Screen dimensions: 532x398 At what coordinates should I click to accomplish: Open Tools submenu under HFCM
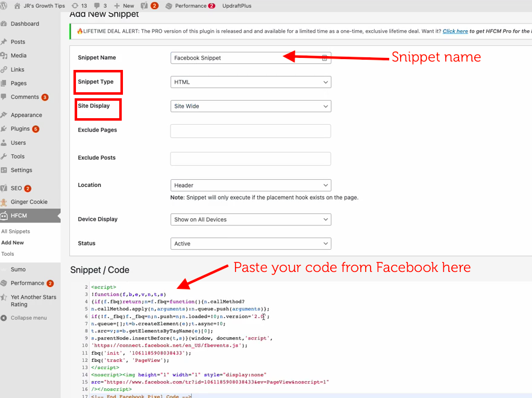[7, 254]
